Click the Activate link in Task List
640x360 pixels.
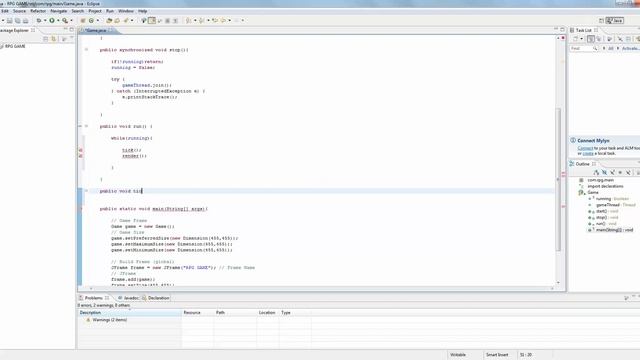pyautogui.click(x=631, y=48)
